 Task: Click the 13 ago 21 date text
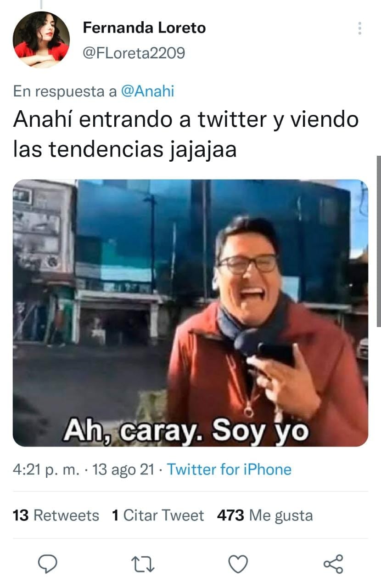point(123,469)
